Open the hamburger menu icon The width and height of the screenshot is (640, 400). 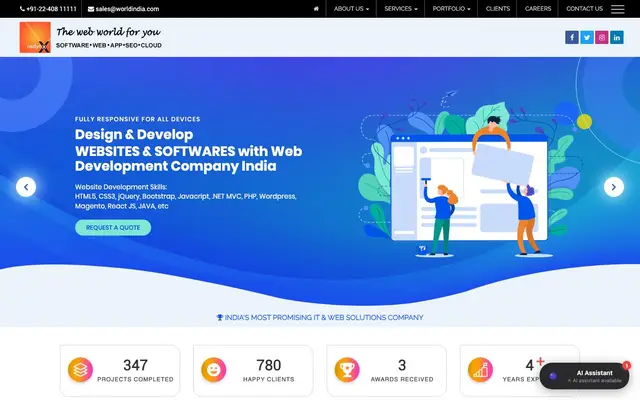click(x=617, y=9)
